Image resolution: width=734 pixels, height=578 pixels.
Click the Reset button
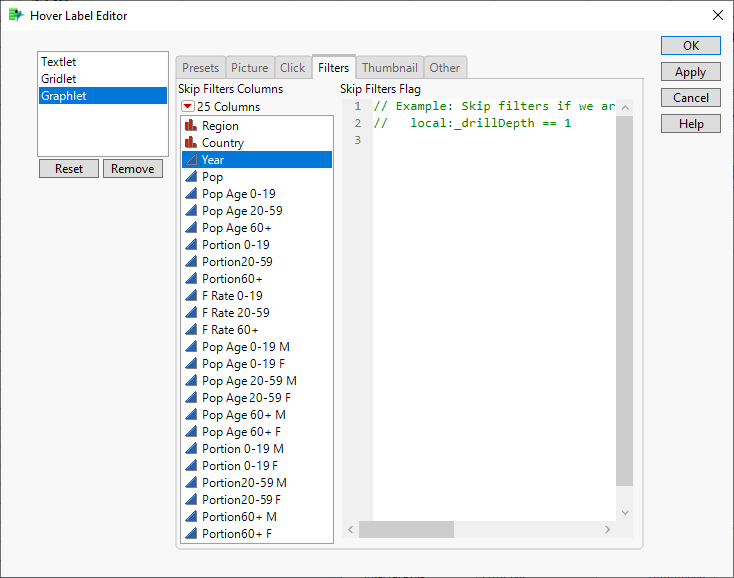pyautogui.click(x=69, y=168)
